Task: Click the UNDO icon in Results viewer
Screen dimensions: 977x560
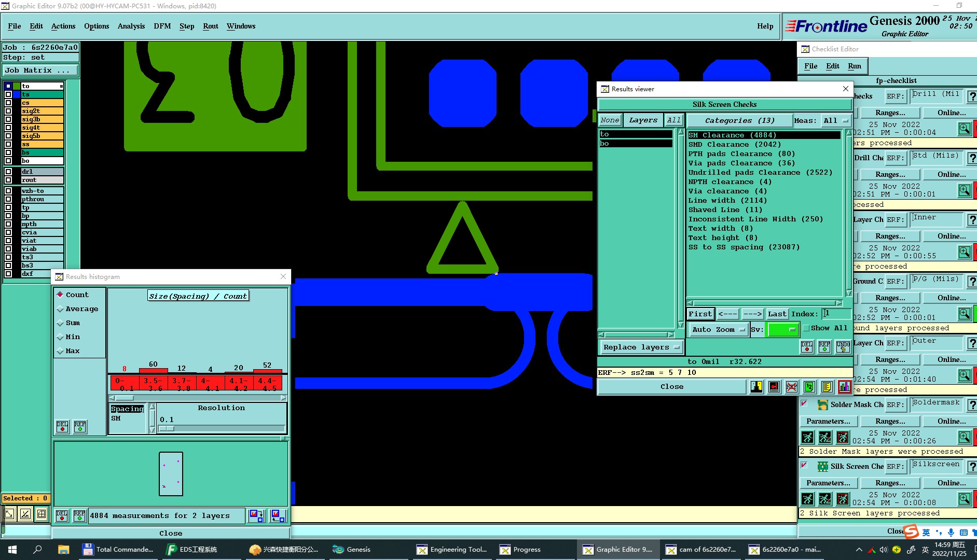Action: point(843,347)
